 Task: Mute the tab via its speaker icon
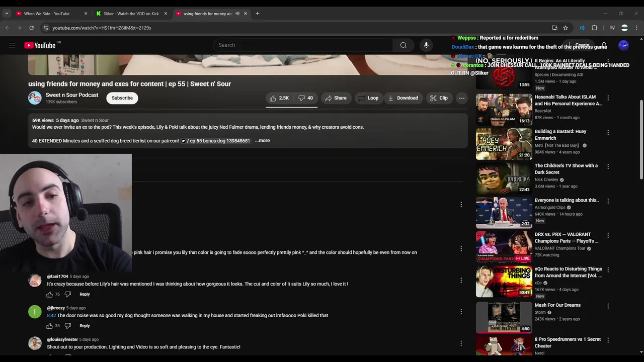pos(237,14)
